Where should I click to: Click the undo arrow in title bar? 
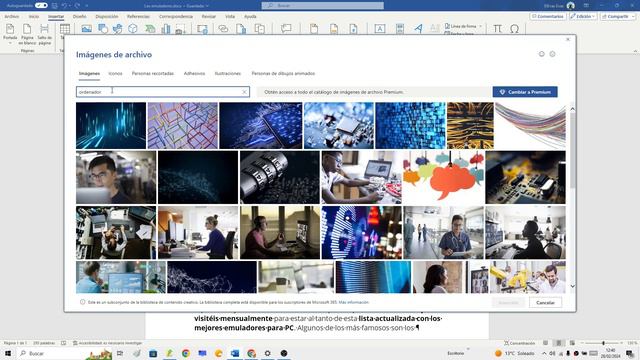pyautogui.click(x=64, y=6)
